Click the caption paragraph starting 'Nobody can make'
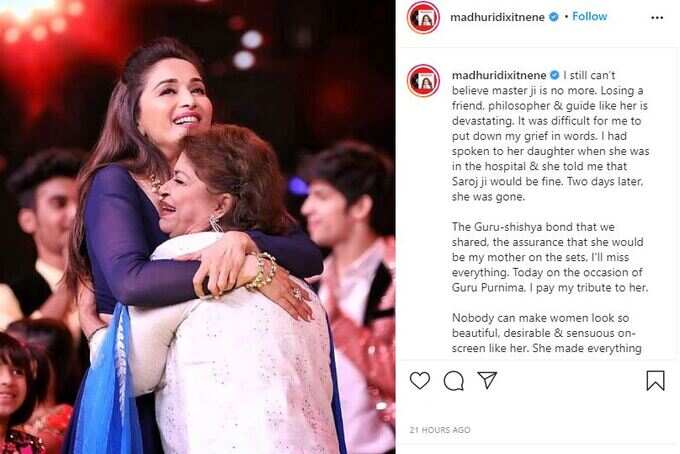Viewport: 680px width, 454px height. click(x=546, y=333)
